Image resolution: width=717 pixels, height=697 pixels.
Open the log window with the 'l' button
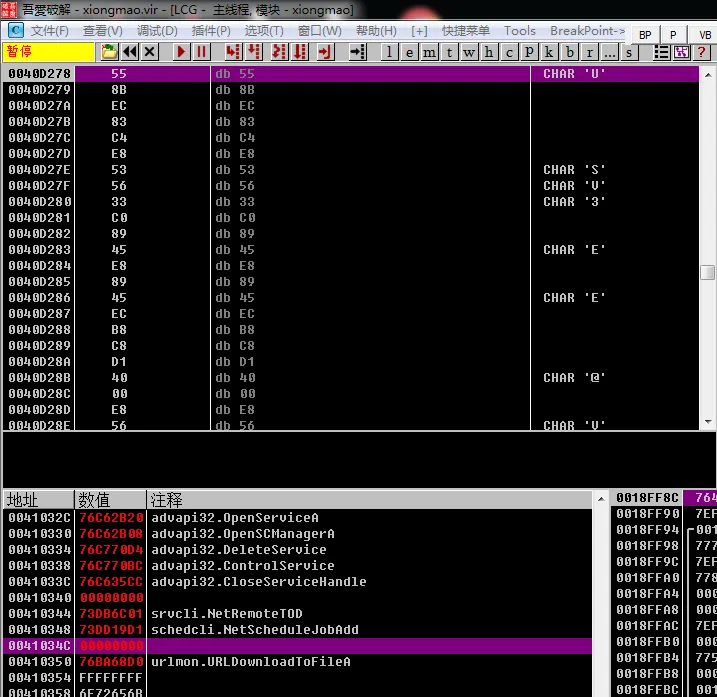point(390,52)
